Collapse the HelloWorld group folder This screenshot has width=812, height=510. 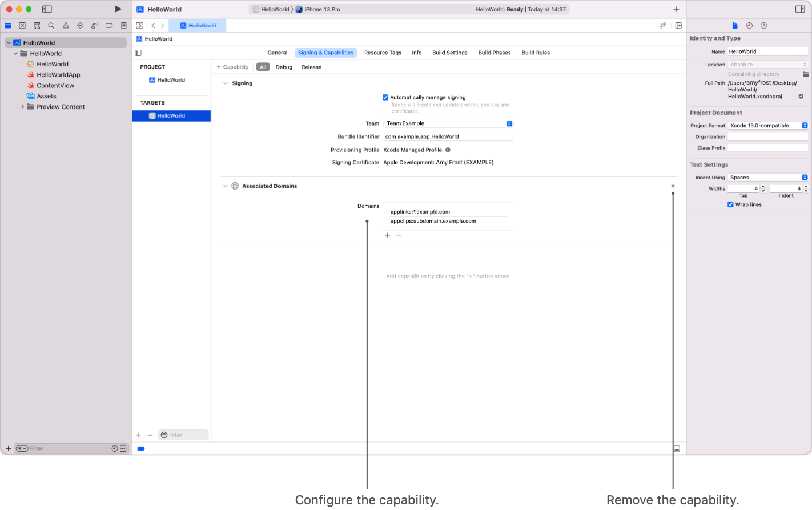click(x=15, y=54)
